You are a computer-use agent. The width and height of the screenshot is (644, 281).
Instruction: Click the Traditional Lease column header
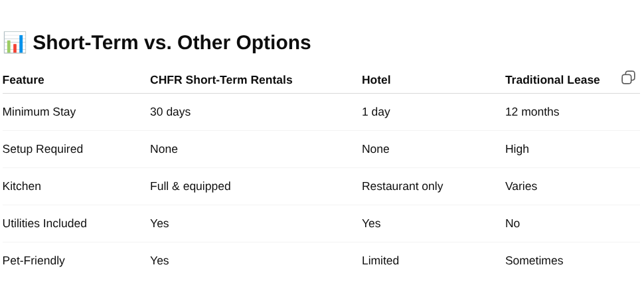coord(552,80)
